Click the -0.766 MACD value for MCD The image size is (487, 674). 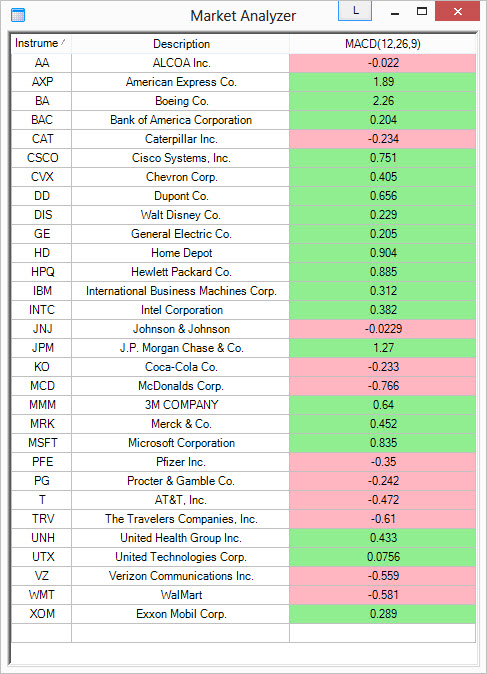pos(383,386)
